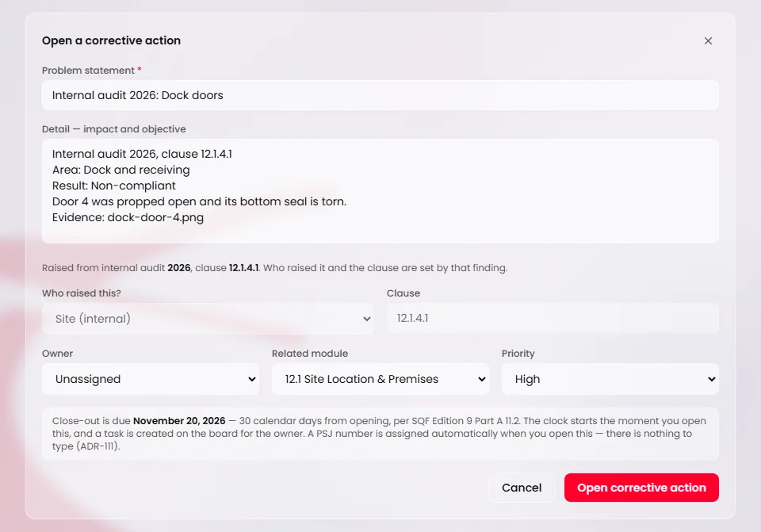Click the Related module label
This screenshot has width=761, height=532.
[310, 354]
